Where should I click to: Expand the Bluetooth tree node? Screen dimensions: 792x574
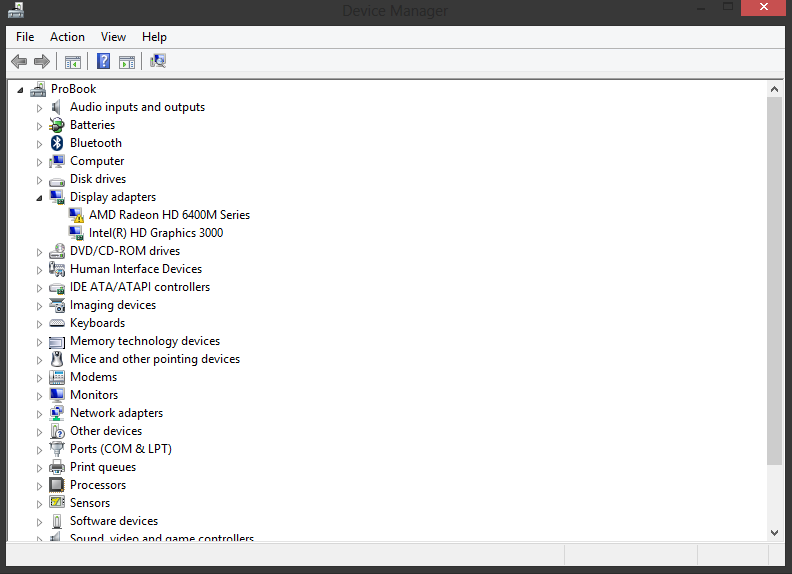39,144
